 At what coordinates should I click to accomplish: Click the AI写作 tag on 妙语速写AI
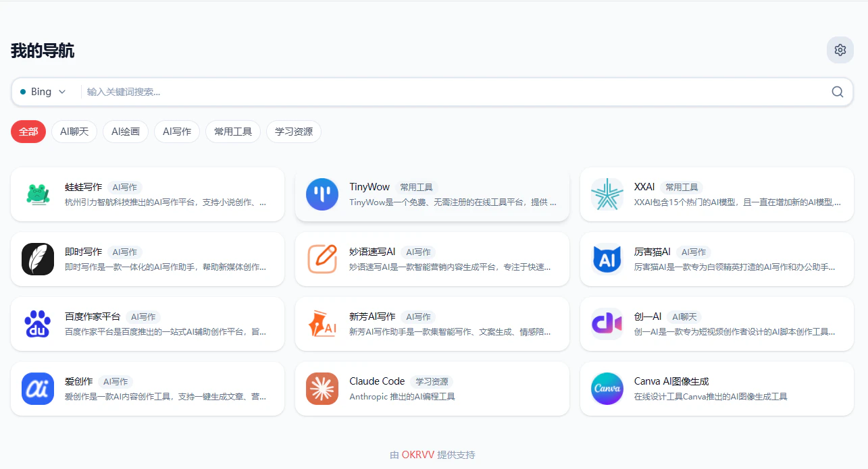(418, 252)
